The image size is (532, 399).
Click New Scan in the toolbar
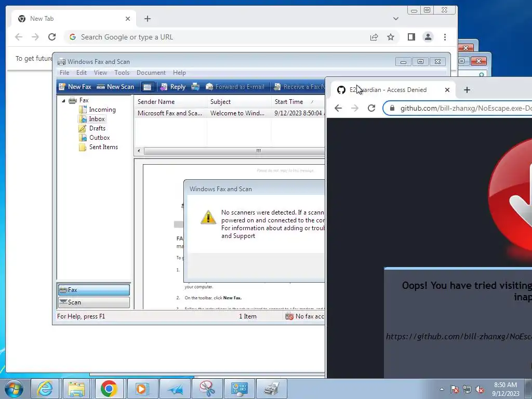point(115,87)
